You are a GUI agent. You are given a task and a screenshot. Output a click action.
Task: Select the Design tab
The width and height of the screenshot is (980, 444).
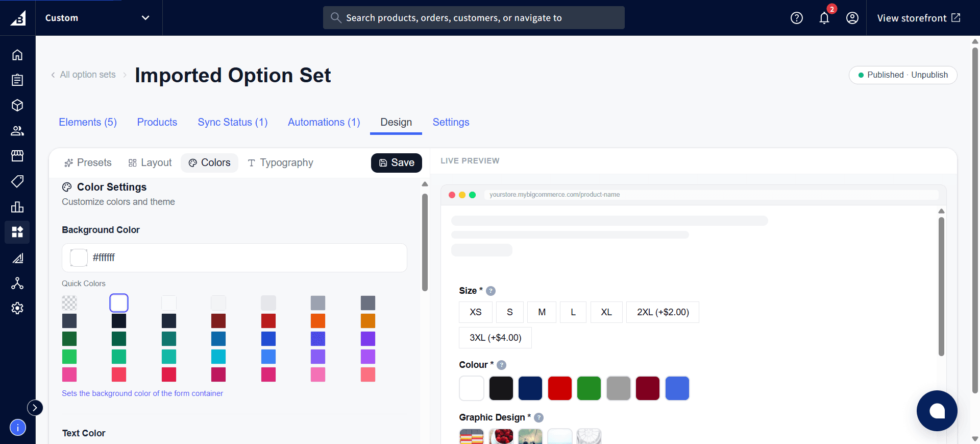(x=396, y=122)
